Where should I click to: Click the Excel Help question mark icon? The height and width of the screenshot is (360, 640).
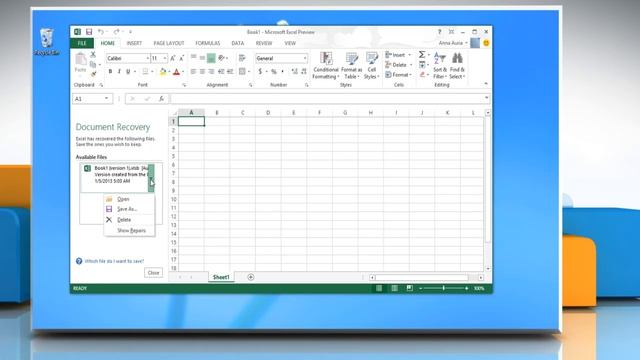[x=440, y=32]
